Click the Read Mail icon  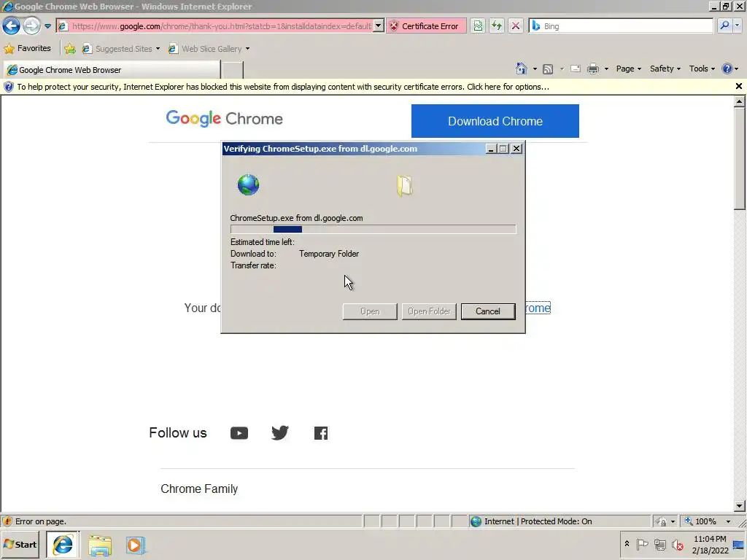[576, 69]
